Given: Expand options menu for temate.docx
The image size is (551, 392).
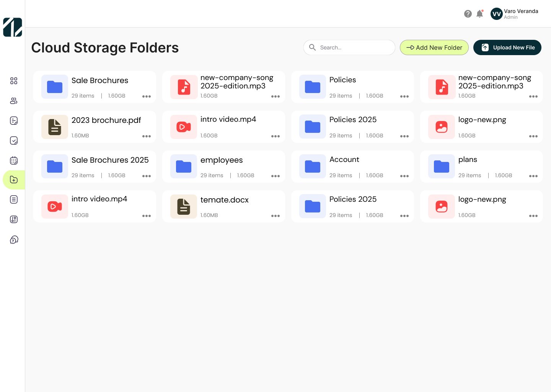Looking at the screenshot, I should coord(275,216).
